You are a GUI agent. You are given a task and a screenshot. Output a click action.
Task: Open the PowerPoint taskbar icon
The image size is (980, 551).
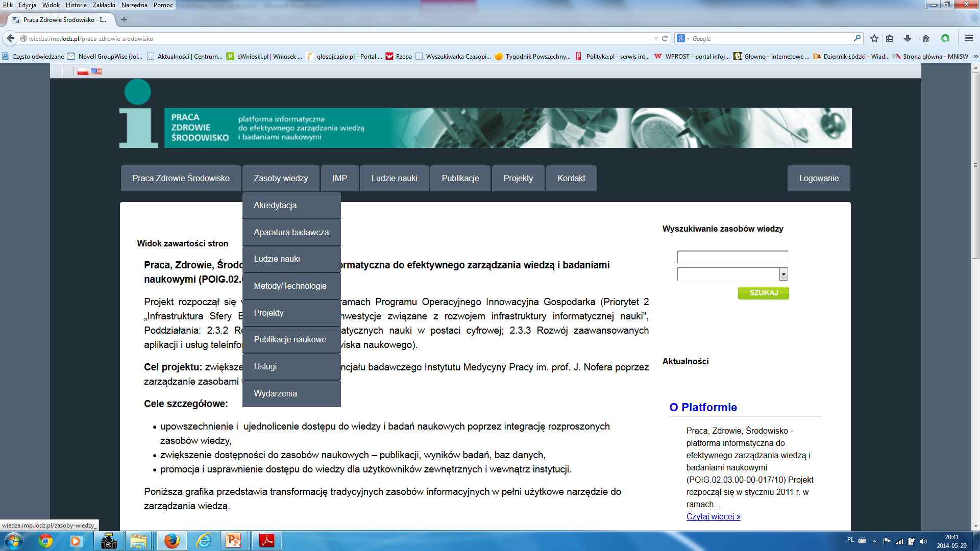coord(233,541)
